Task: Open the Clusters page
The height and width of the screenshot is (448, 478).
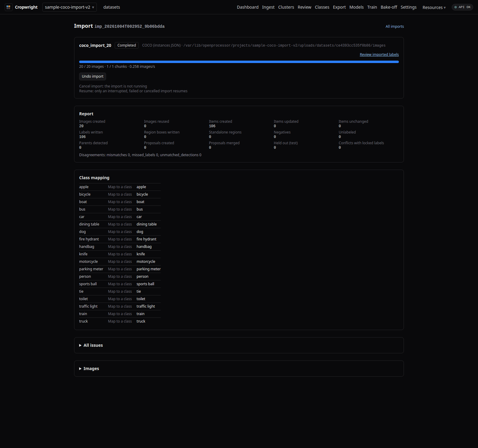Action: [286, 7]
